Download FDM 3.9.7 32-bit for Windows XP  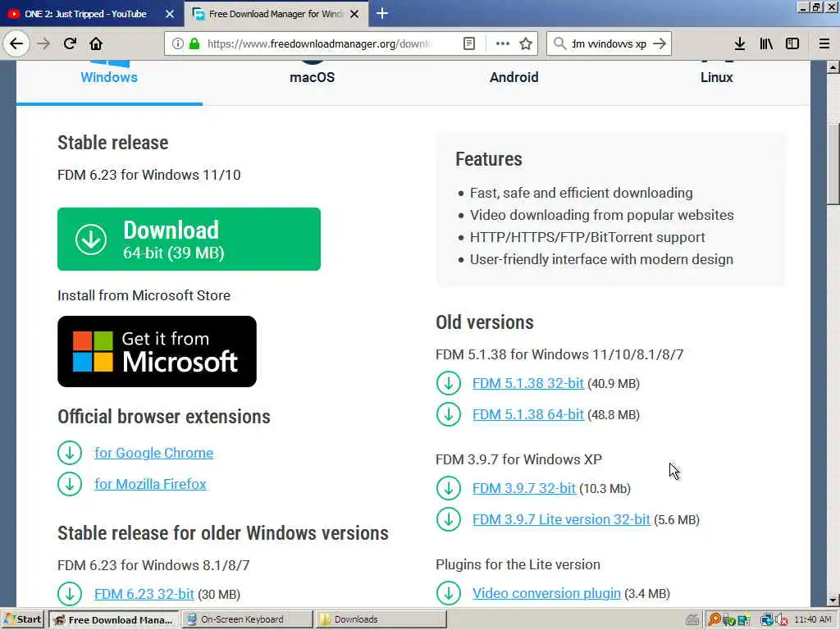pyautogui.click(x=524, y=489)
